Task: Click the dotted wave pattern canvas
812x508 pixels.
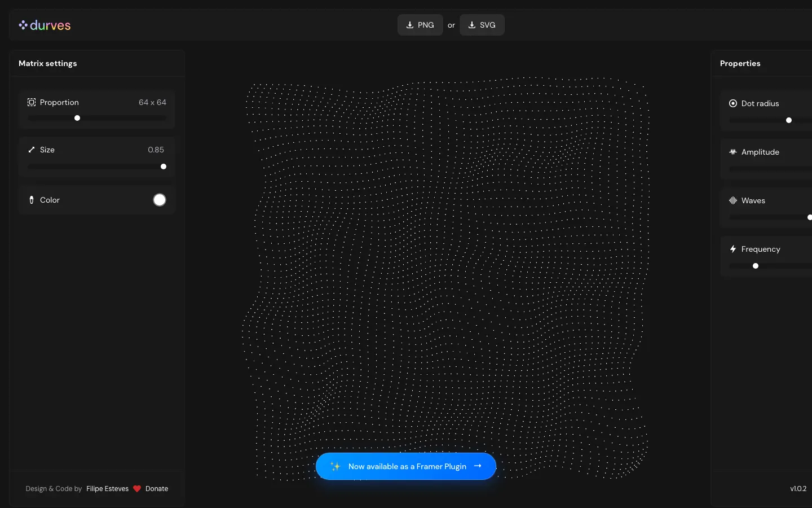Action: tap(445, 271)
